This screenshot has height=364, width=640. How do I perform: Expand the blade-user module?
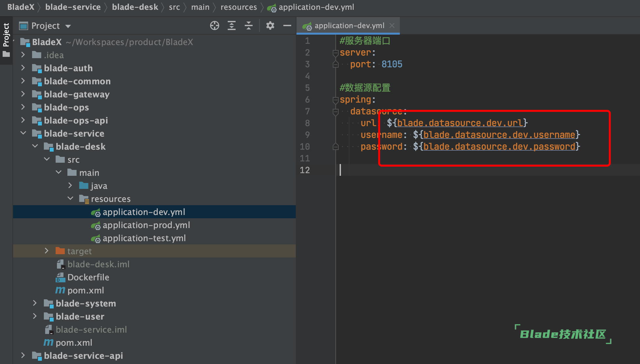pyautogui.click(x=35, y=316)
